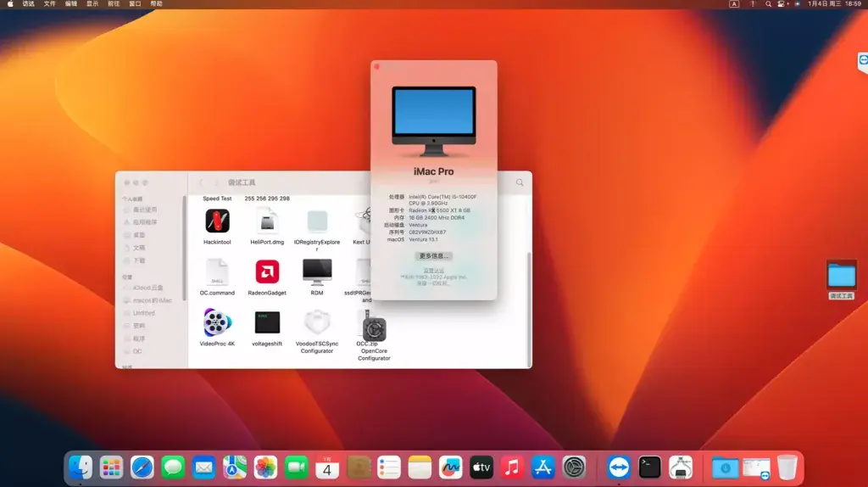Select the VideoProc 4K app icon
Image resolution: width=868 pixels, height=487 pixels.
tap(217, 322)
